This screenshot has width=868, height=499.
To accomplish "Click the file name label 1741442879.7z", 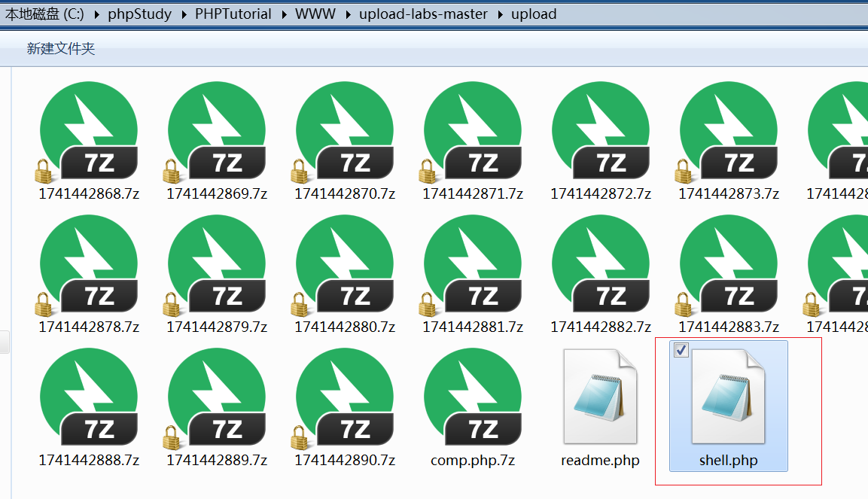I will [217, 327].
